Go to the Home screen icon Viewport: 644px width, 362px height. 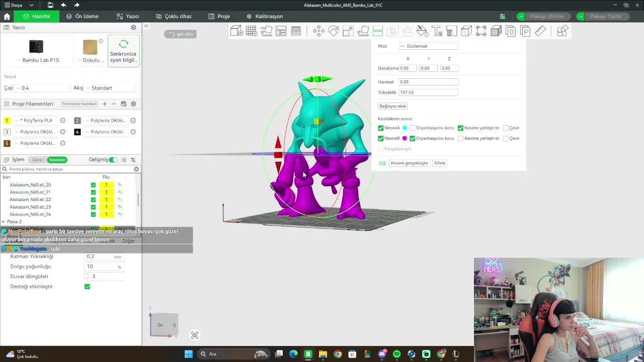click(7, 16)
